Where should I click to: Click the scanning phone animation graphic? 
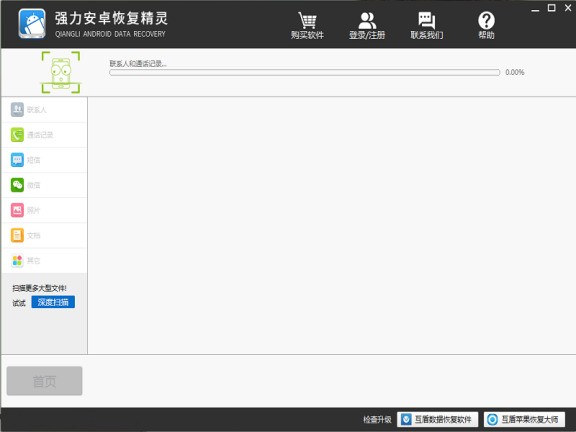tap(61, 72)
